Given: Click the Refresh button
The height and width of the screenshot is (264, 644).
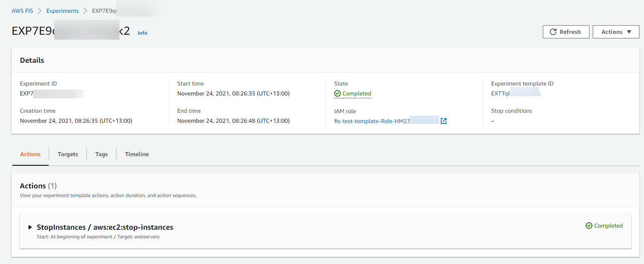Looking at the screenshot, I should [566, 32].
